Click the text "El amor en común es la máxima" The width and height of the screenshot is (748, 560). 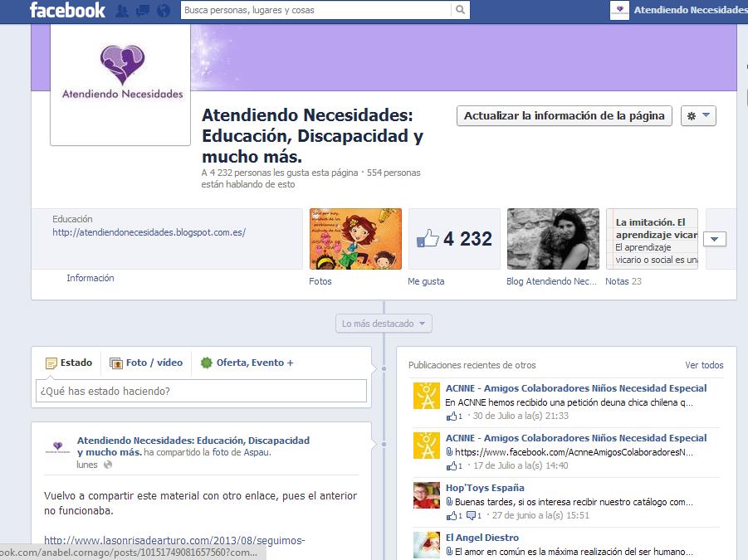(517, 552)
